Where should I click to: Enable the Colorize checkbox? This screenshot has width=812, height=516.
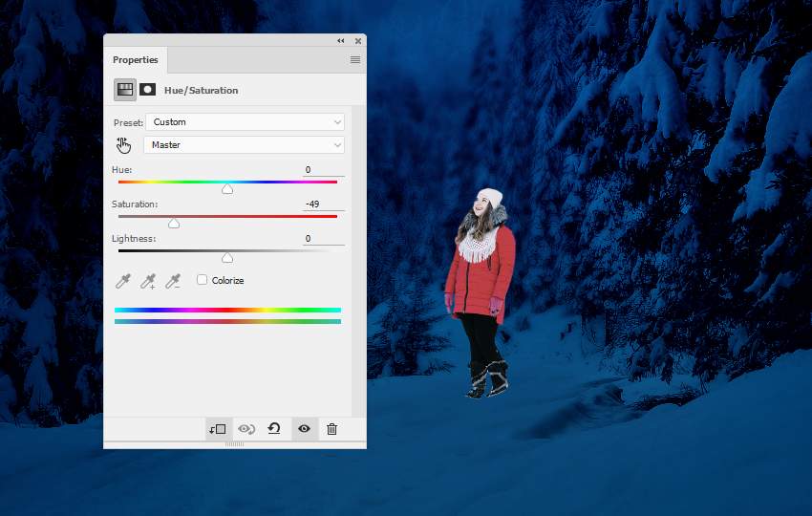click(x=202, y=280)
